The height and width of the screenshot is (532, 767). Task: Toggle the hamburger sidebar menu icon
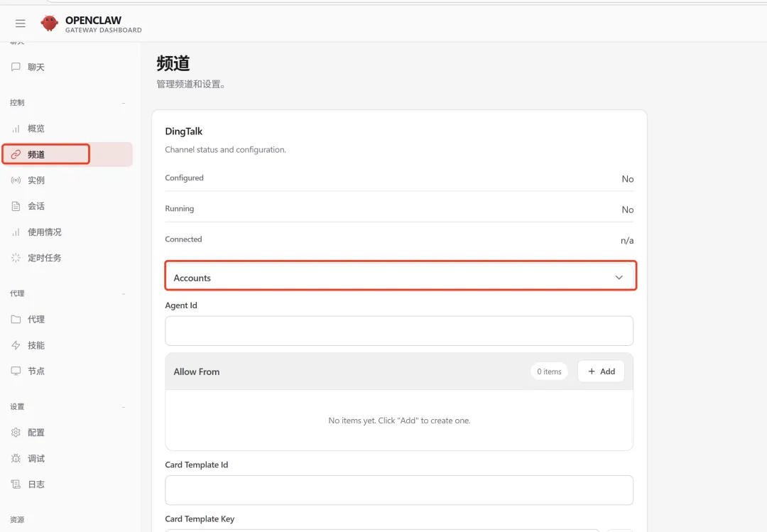click(x=21, y=23)
